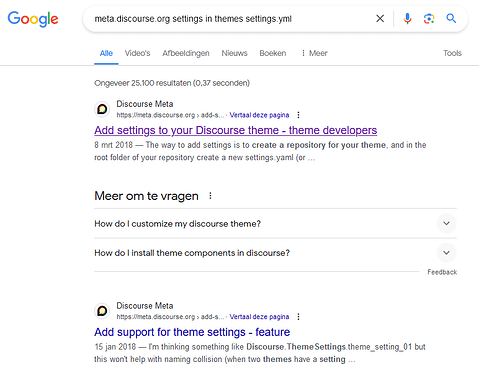Open the Meer filter menu

pyautogui.click(x=314, y=53)
